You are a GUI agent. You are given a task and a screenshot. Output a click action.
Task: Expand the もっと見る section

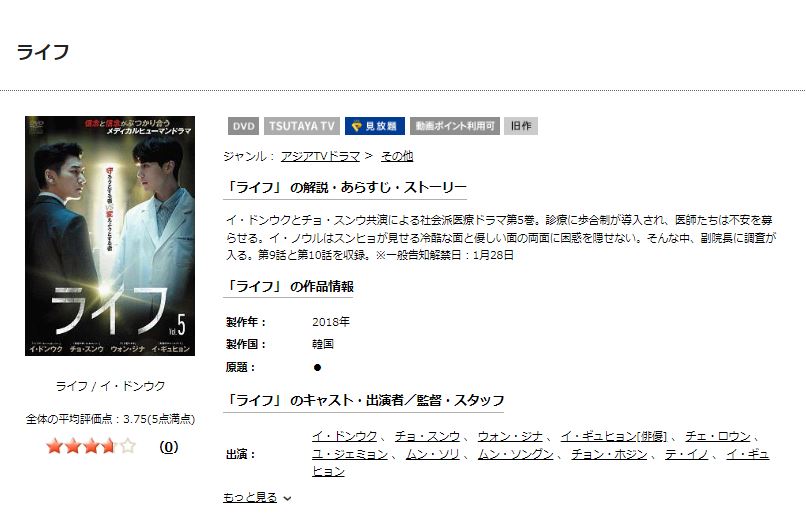tap(250, 498)
